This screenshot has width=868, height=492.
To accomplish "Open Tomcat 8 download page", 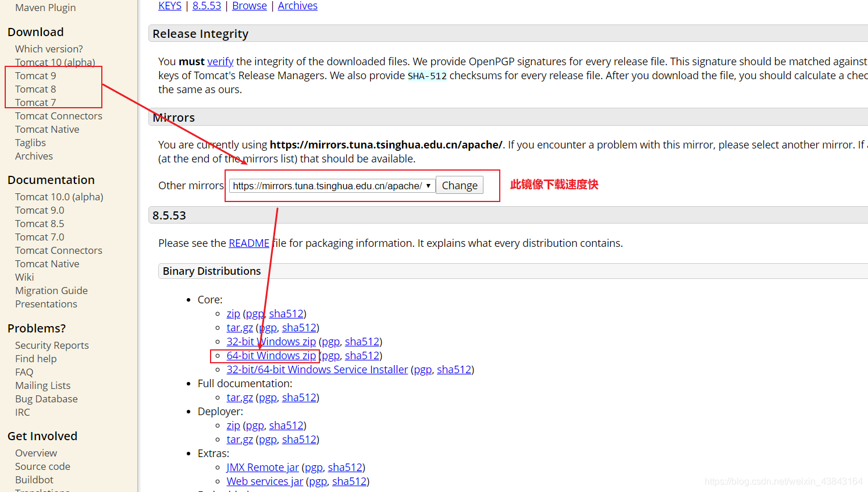I will tap(35, 89).
